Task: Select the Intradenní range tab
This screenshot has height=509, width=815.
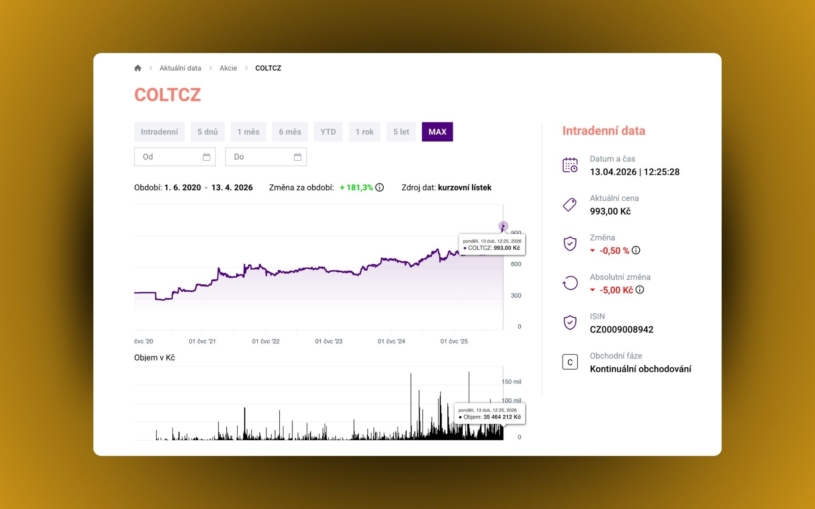Action: click(x=160, y=132)
